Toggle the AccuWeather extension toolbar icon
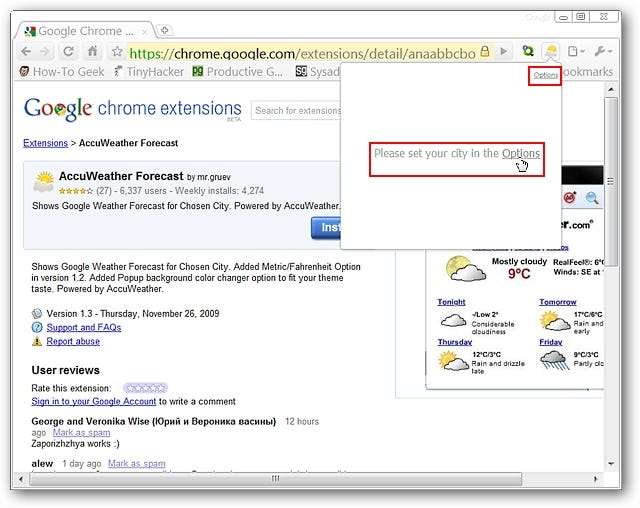This screenshot has height=508, width=640. pyautogui.click(x=551, y=51)
